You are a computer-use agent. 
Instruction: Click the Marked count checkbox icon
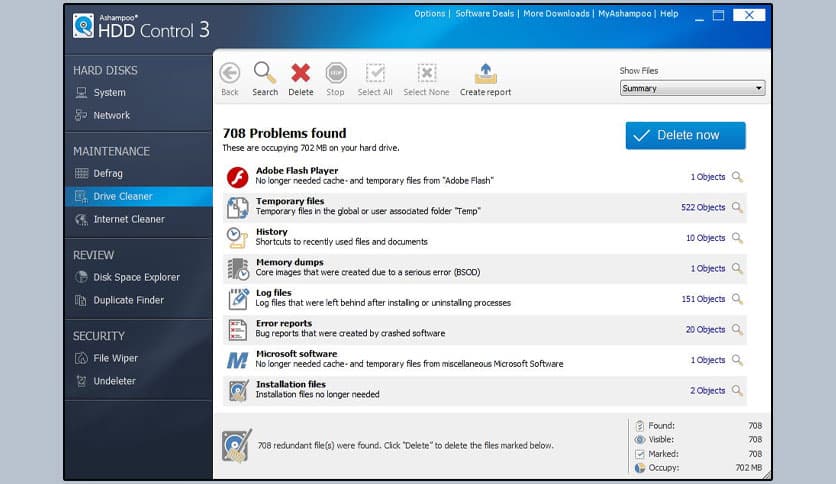(640, 454)
